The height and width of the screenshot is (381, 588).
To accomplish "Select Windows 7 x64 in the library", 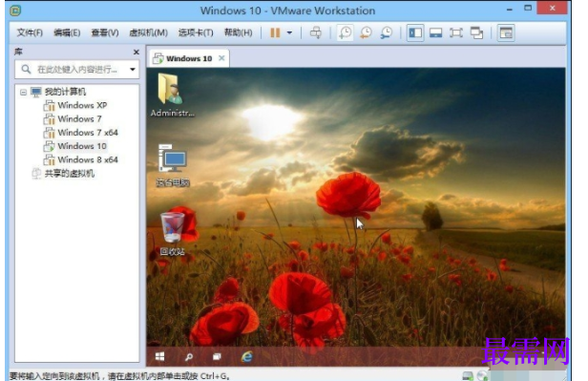I will [88, 133].
